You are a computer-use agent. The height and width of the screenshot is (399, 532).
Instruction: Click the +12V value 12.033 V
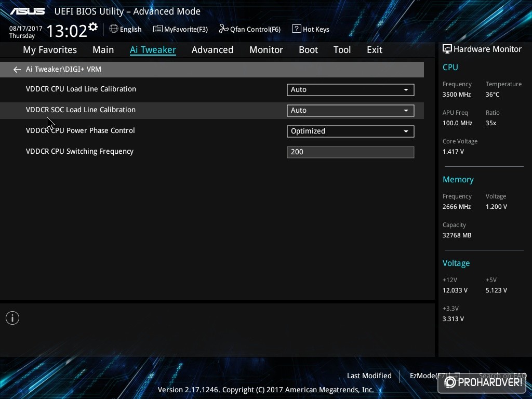455,290
